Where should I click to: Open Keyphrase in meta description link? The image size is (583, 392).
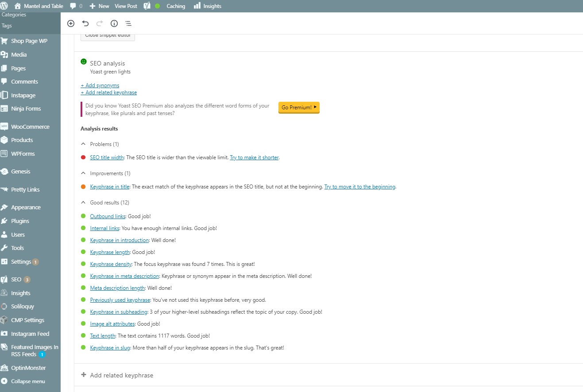[124, 276]
